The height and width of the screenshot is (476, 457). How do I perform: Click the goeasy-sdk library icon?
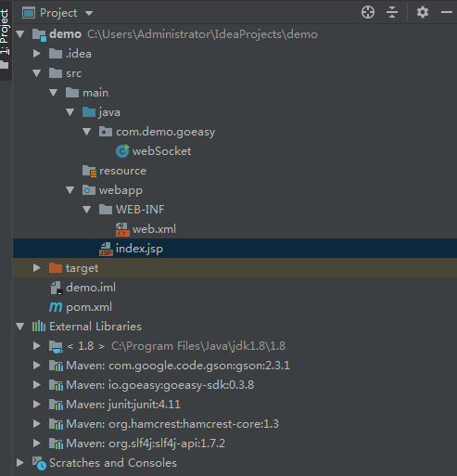click(56, 385)
